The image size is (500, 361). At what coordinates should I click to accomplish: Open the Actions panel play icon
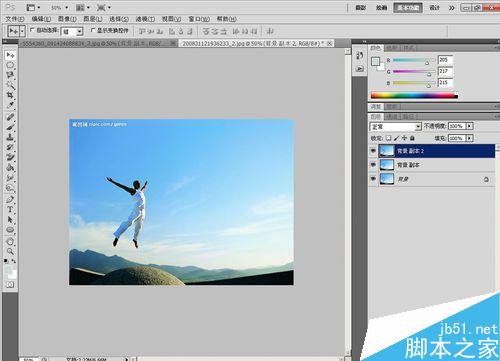[x=360, y=69]
